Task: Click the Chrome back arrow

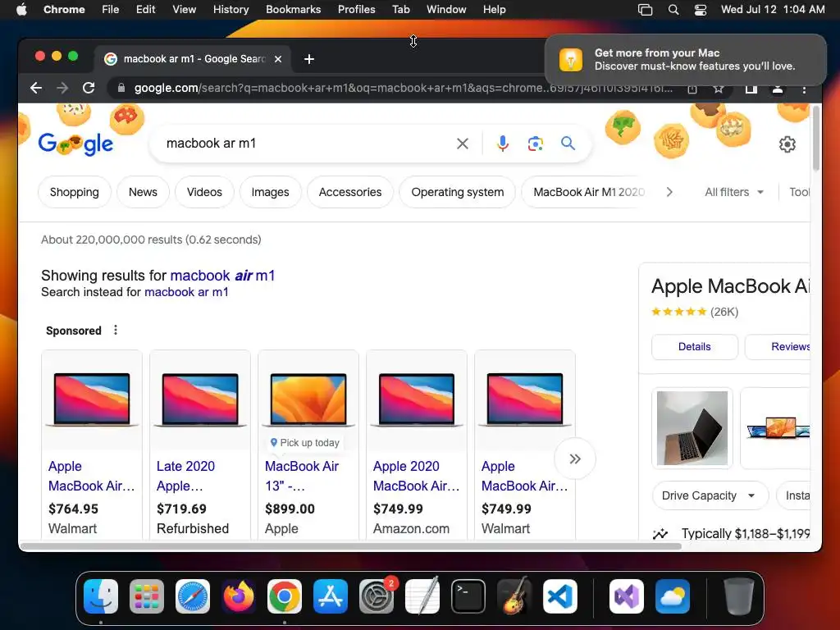Action: click(x=36, y=88)
